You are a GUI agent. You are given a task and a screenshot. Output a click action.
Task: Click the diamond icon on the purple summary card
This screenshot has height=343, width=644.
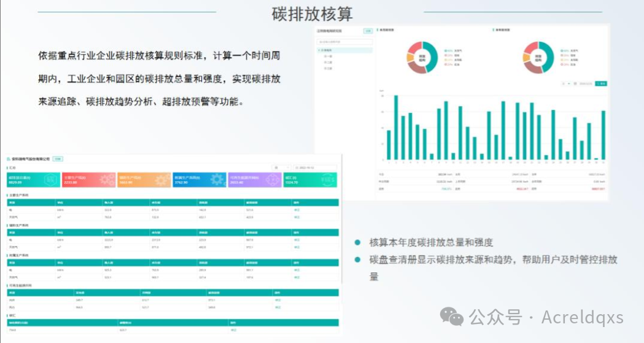(273, 180)
